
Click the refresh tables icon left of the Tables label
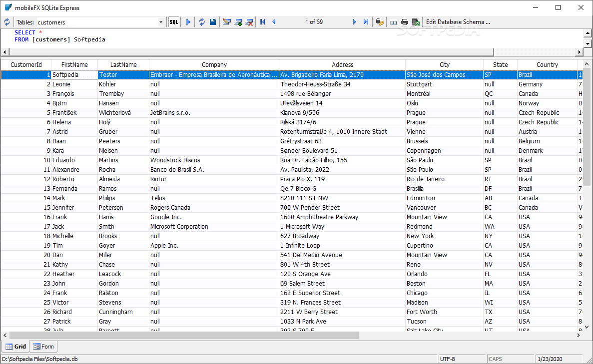point(7,22)
